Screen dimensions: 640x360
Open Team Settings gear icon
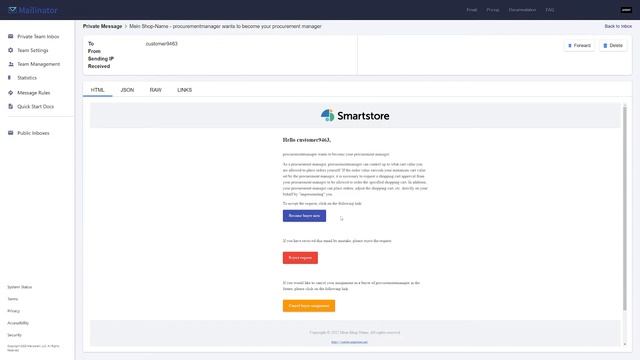11,50
